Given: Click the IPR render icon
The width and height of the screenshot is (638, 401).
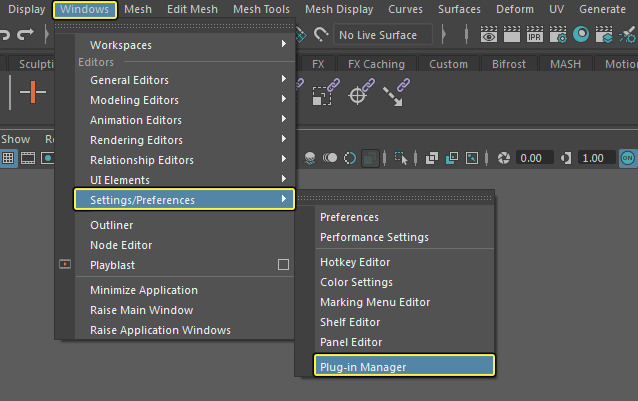Looking at the screenshot, I should pyautogui.click(x=536, y=35).
